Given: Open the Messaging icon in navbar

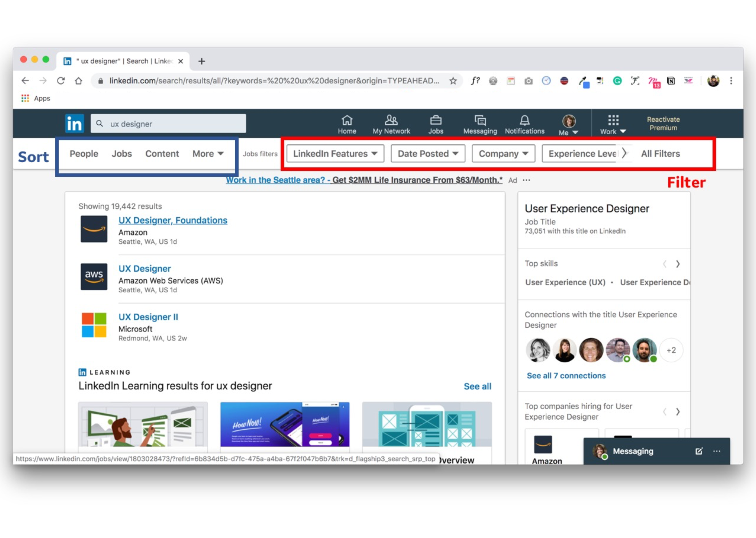Looking at the screenshot, I should 480,124.
